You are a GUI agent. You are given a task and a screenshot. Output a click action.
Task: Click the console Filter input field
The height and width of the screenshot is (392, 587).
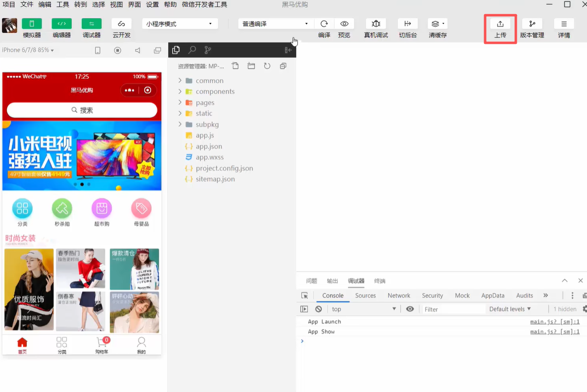[x=453, y=309]
